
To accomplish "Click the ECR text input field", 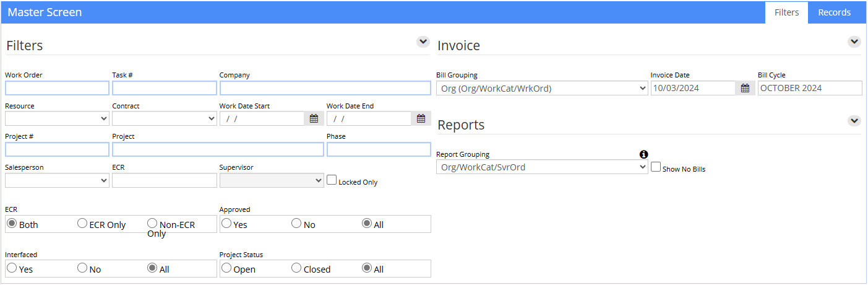I will coord(165,180).
